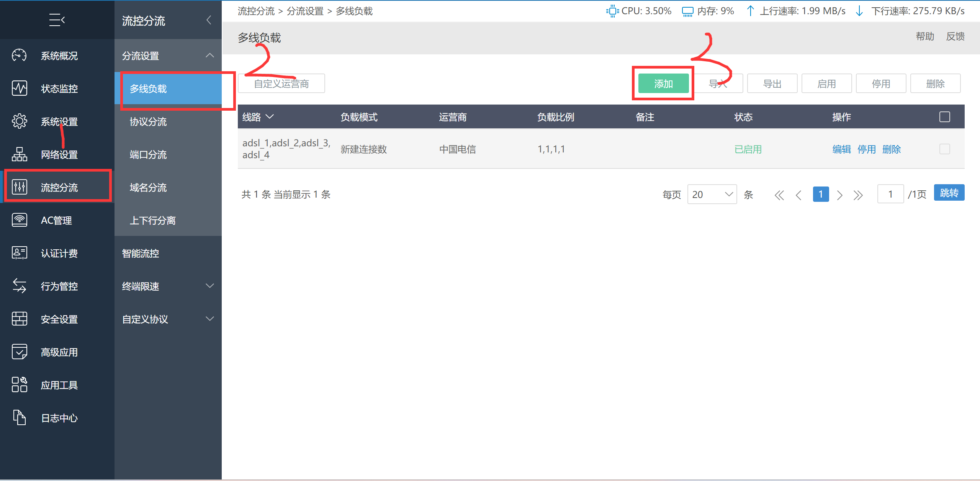Screen dimensions: 980x481
Task: Open 网络设置 network icon
Action: tap(19, 154)
